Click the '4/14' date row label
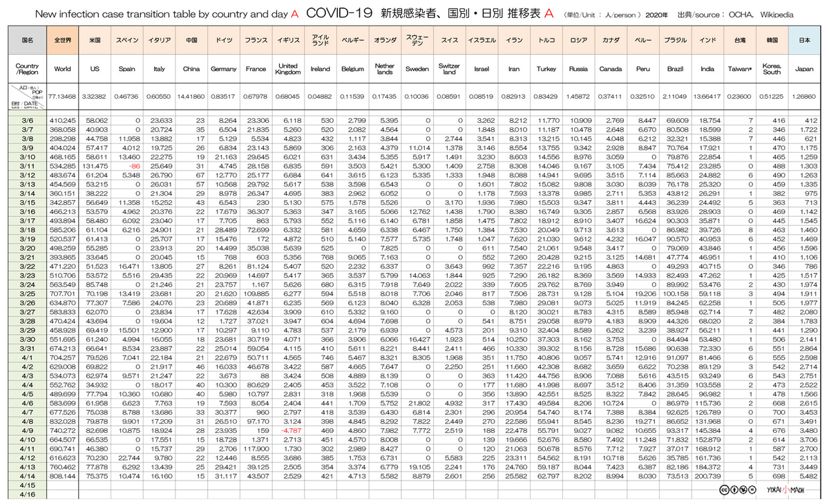This screenshot has width=829, height=504. 27,476
